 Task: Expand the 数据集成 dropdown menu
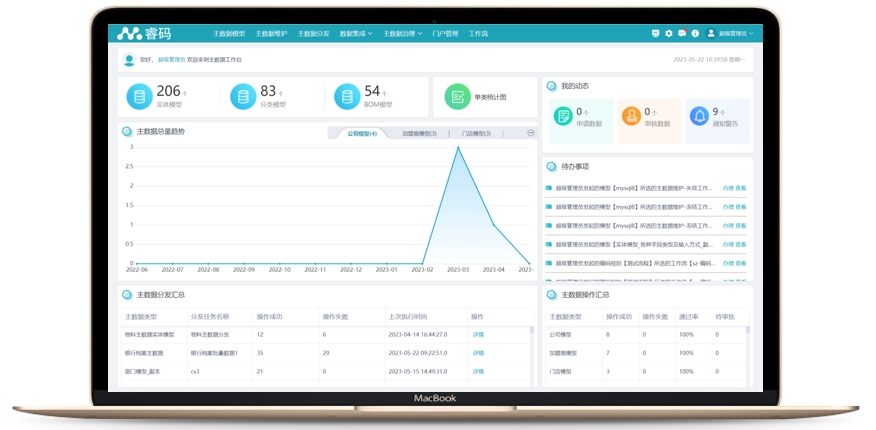coord(355,34)
